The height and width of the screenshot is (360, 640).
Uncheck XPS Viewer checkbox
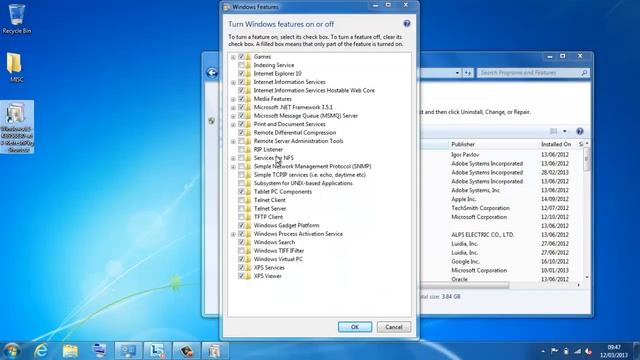241,276
